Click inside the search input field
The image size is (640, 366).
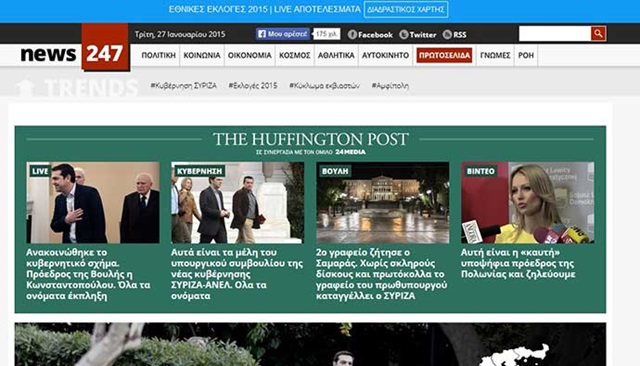(555, 34)
